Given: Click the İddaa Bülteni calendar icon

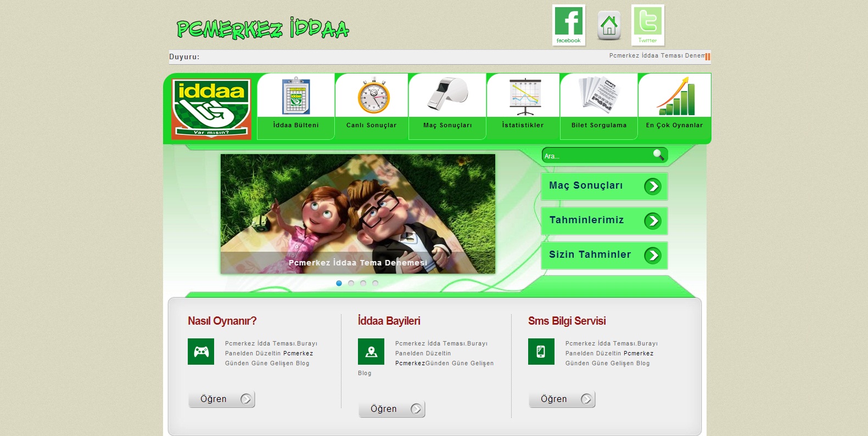Looking at the screenshot, I should 296,96.
